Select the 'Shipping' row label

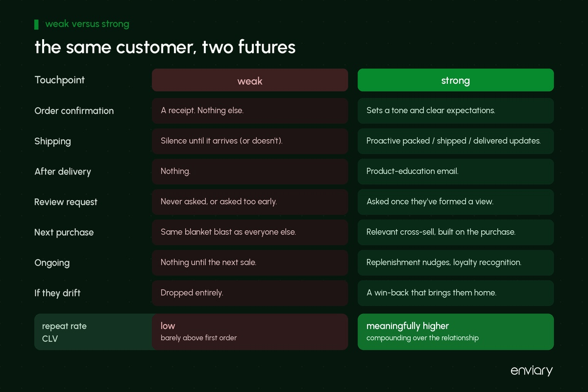52,141
